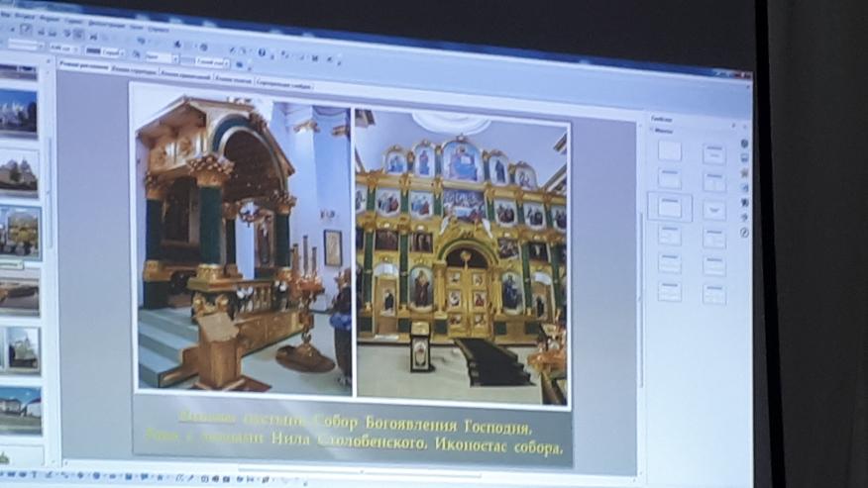Click the paint bucket area icon
The width and height of the screenshot is (868, 488).
pos(136,54)
